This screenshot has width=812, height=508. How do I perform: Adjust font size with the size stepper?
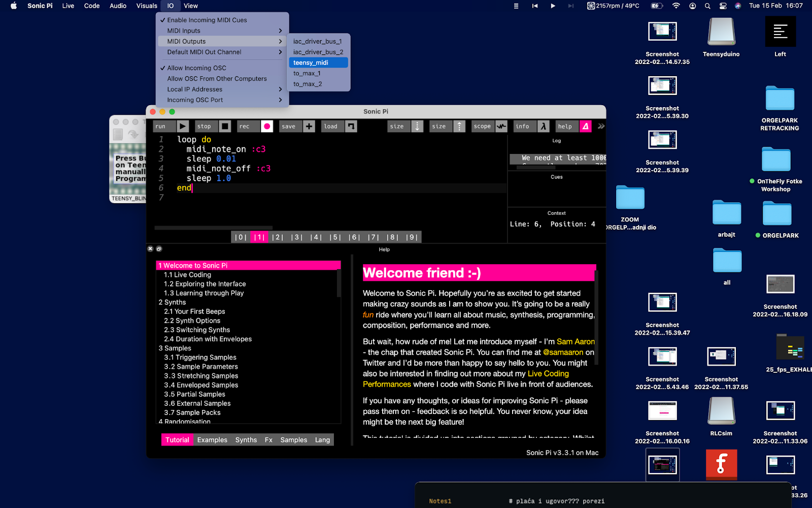[417, 126]
